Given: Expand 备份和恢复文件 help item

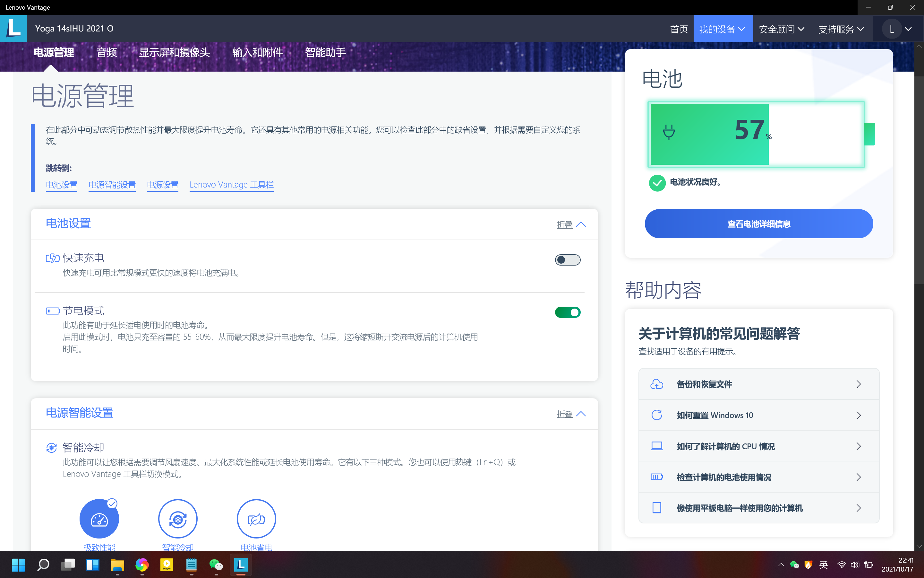Looking at the screenshot, I should tap(759, 384).
